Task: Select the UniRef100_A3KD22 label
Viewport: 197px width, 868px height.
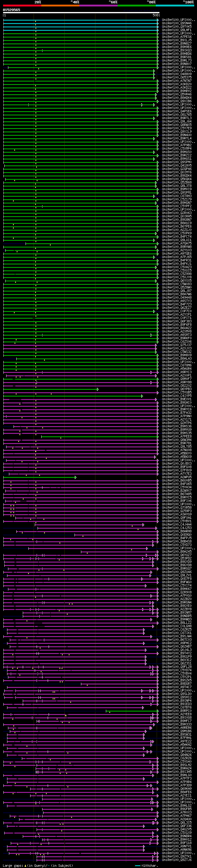Action: pyautogui.click(x=177, y=88)
